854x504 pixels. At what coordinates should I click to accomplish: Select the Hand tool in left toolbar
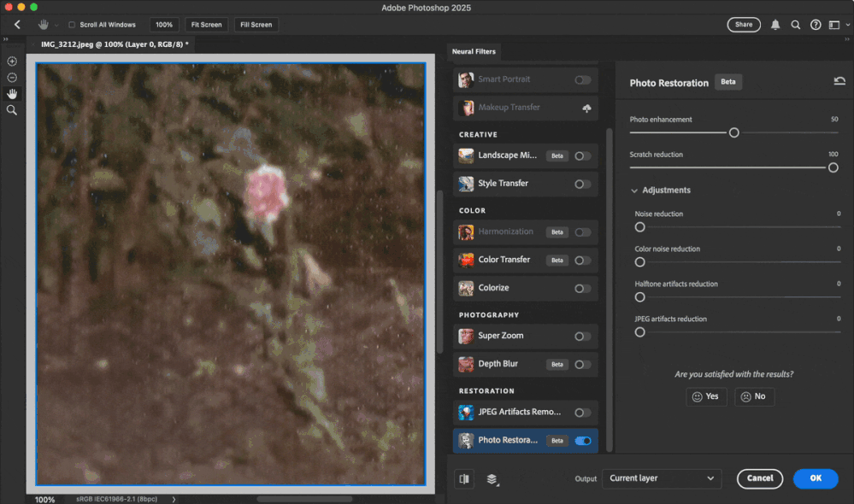click(12, 94)
